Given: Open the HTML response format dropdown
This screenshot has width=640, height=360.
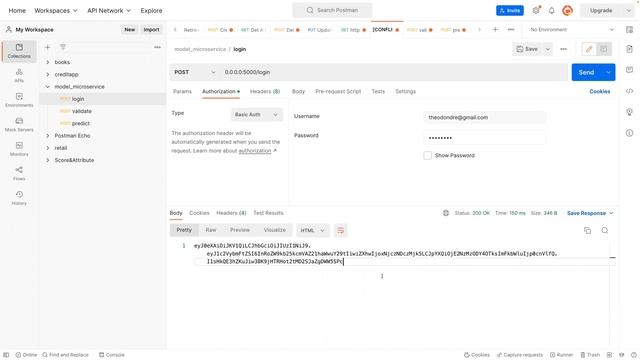Looking at the screenshot, I should pos(312,230).
